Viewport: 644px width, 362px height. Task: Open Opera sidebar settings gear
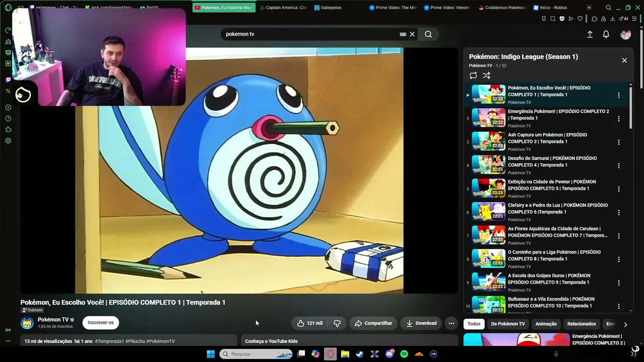pos(8,141)
